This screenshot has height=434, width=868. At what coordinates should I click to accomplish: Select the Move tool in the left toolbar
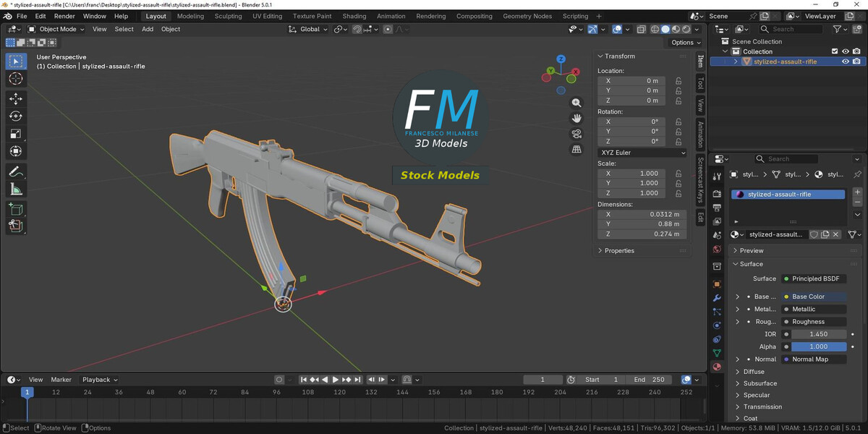(16, 98)
